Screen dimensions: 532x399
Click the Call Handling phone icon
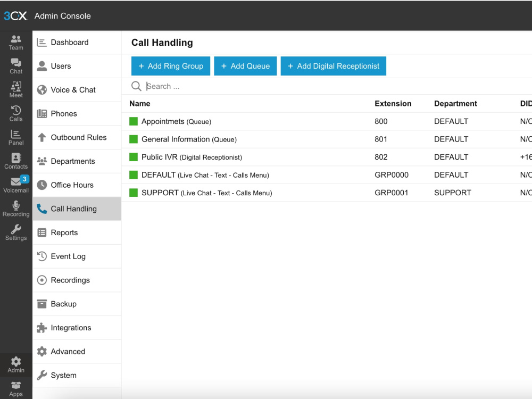point(41,209)
